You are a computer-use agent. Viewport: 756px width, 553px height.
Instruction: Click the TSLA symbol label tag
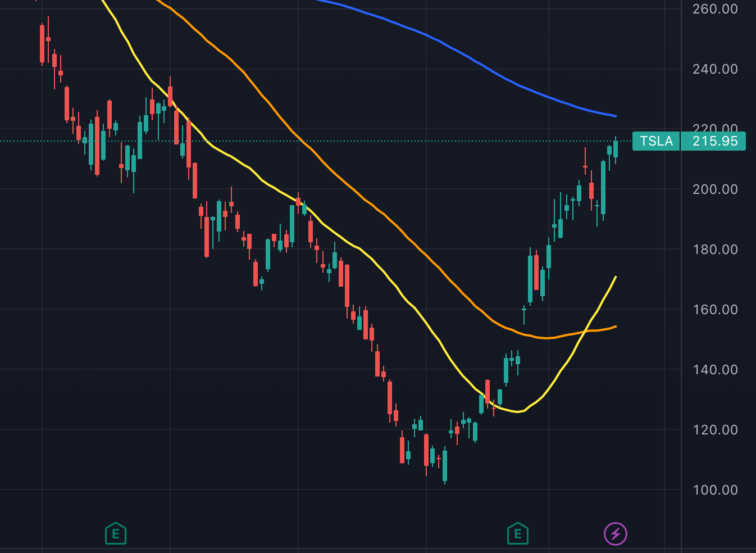coord(656,141)
